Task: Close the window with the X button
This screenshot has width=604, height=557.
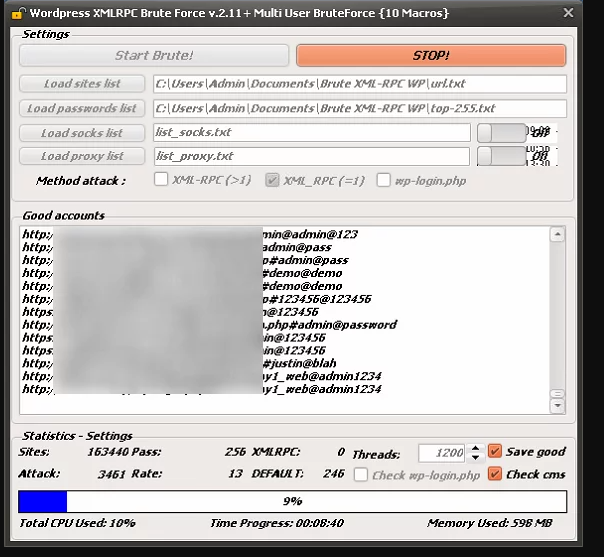Action: [568, 13]
